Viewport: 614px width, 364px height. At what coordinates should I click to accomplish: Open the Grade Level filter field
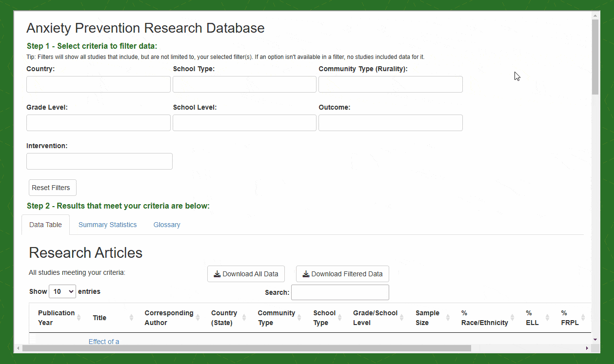click(99, 123)
